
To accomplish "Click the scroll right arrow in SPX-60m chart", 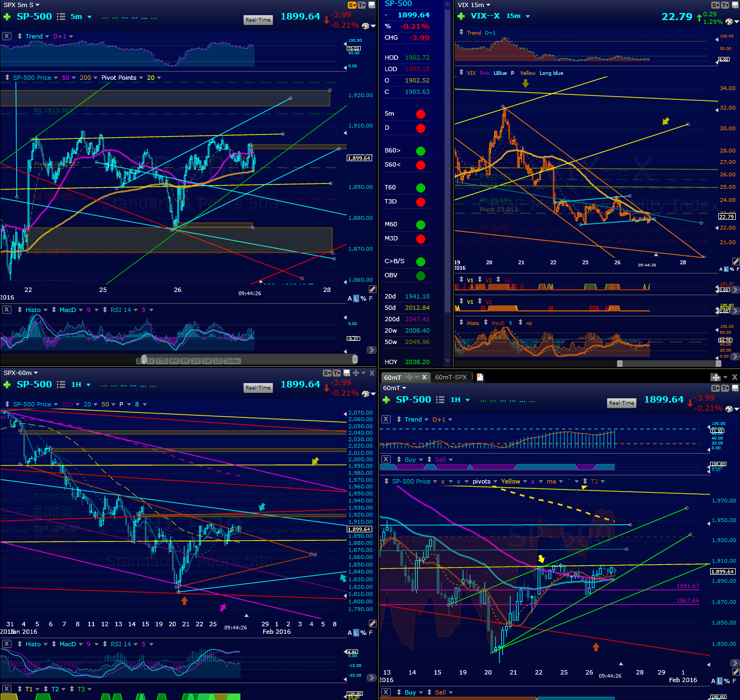I will [x=372, y=677].
